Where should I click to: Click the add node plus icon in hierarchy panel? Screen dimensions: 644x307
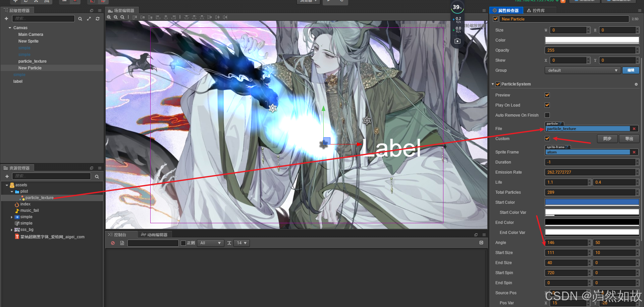pos(6,19)
